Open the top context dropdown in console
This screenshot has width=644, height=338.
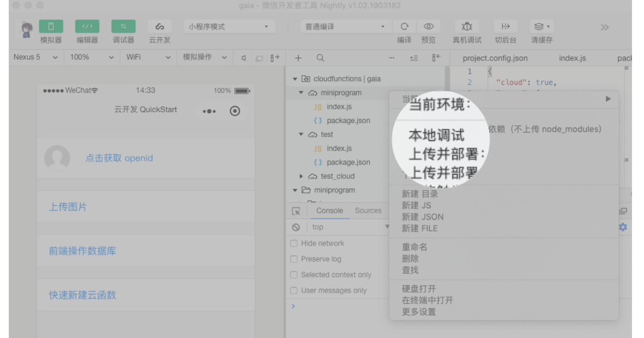351,227
